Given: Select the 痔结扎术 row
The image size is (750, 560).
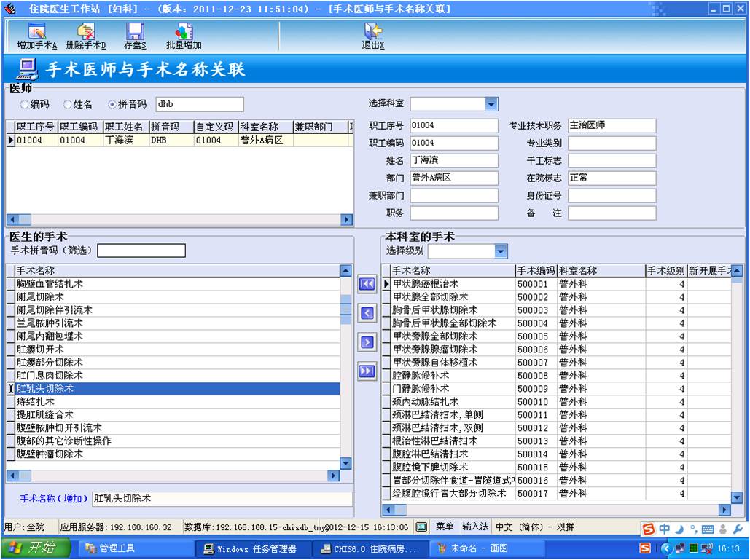Looking at the screenshot, I should coord(177,402).
